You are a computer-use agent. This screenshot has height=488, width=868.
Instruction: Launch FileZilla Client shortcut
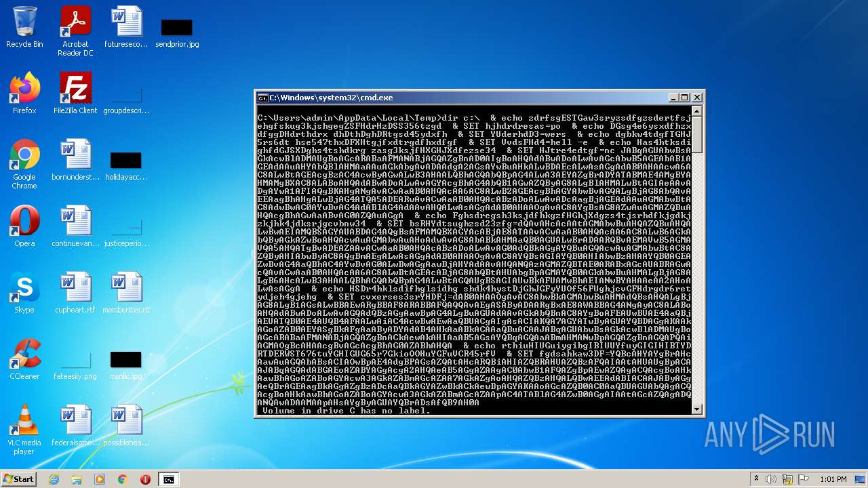pos(75,94)
